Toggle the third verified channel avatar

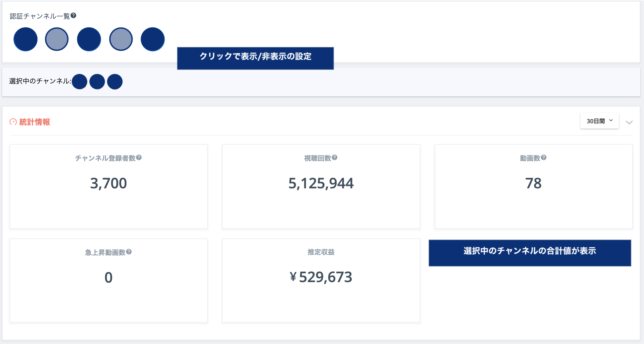89,39
